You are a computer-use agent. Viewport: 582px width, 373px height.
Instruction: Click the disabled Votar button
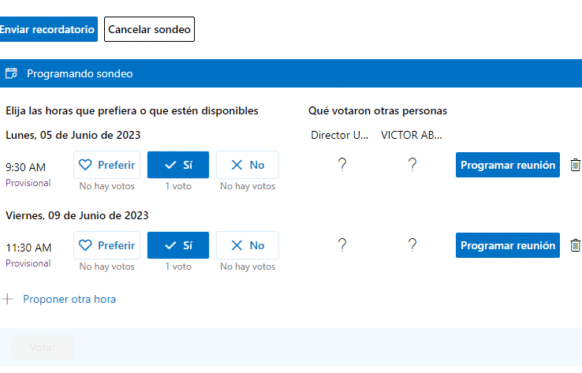43,347
